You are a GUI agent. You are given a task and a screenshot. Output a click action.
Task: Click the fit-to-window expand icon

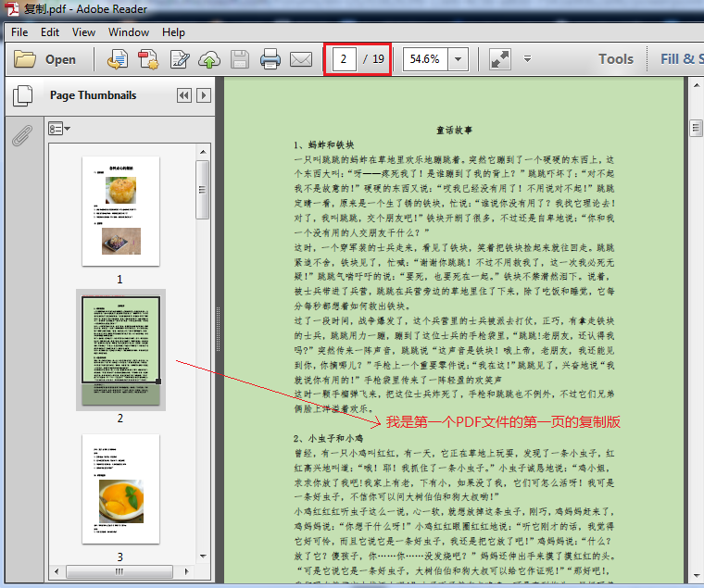[x=499, y=59]
